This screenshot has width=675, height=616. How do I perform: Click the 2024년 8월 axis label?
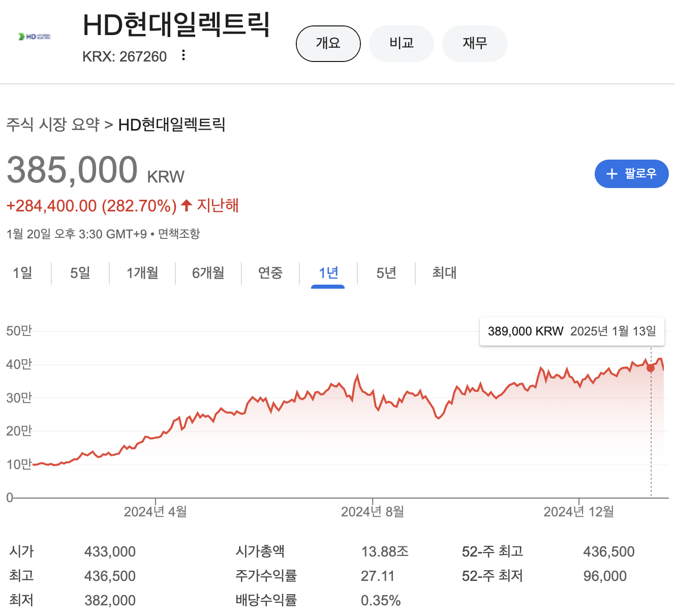click(x=373, y=512)
